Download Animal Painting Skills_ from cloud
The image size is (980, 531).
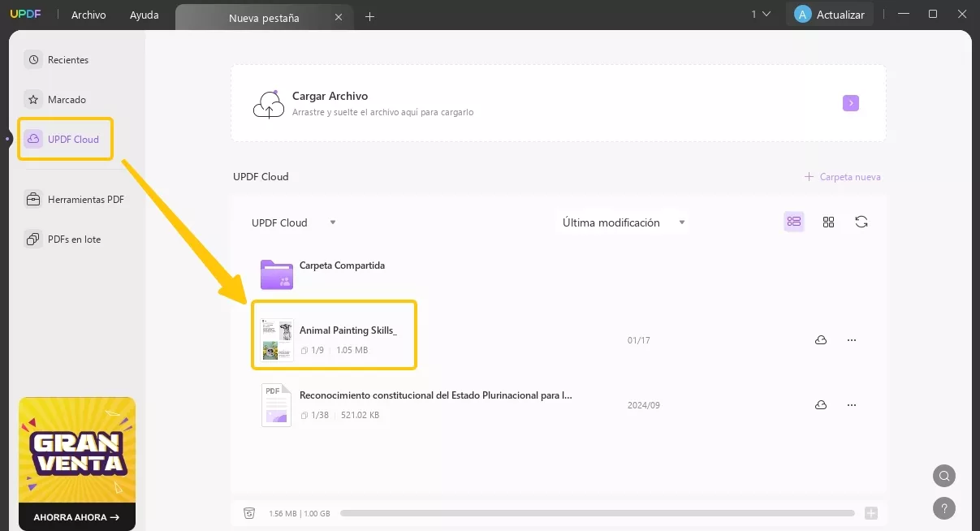[x=821, y=340]
